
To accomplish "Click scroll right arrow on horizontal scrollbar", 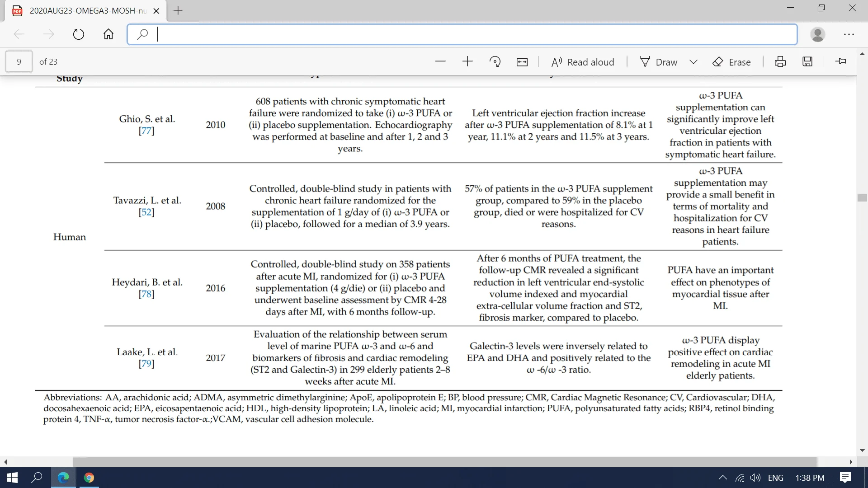I will pyautogui.click(x=851, y=462).
